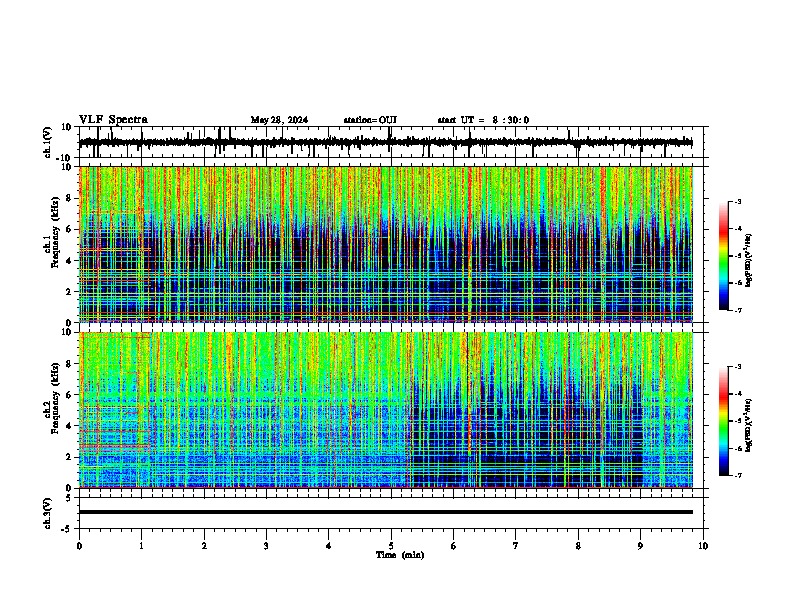The width and height of the screenshot is (792, 612).
Task: Click the "Time (min)" axis title
Action: click(x=400, y=555)
